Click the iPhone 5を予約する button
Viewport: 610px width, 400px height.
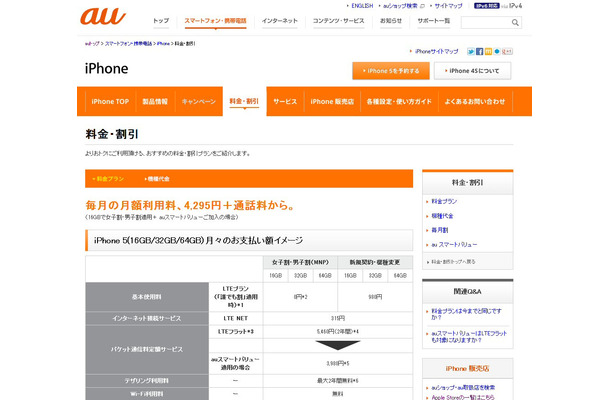[x=391, y=71]
